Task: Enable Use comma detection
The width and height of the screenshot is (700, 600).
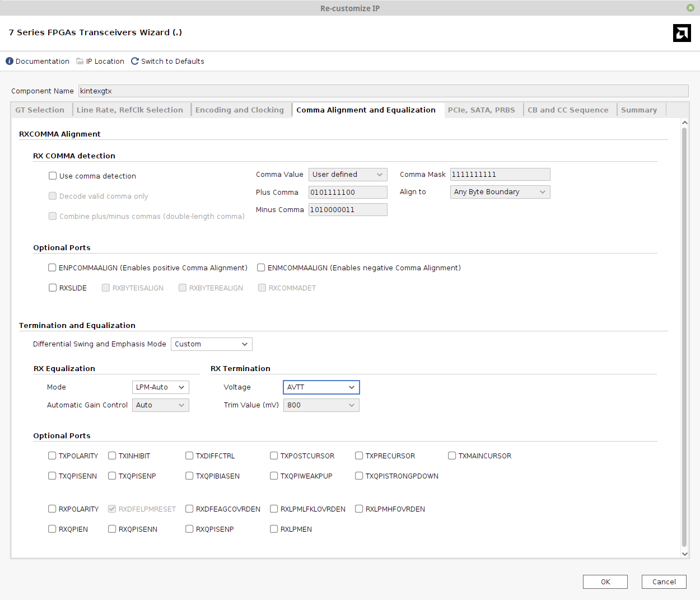Action: (52, 176)
